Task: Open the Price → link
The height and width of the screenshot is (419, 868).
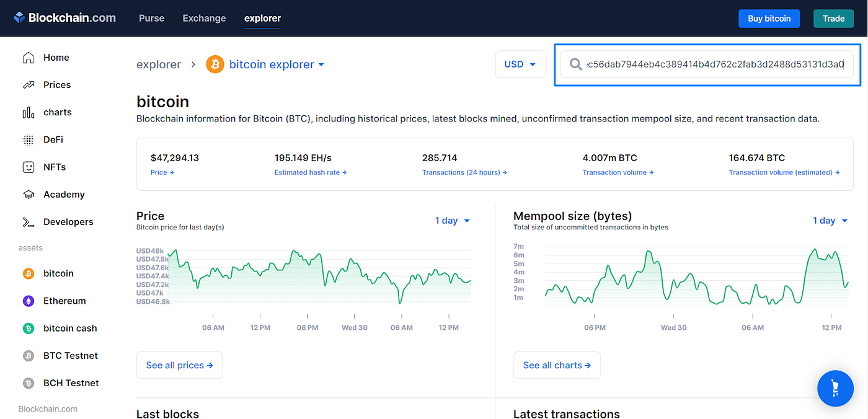Action: click(162, 172)
